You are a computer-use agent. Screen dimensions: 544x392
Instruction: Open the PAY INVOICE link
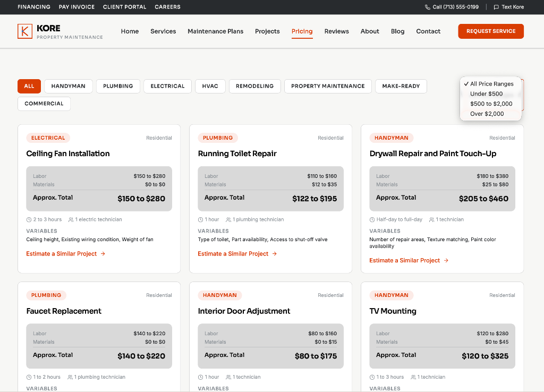pos(76,7)
